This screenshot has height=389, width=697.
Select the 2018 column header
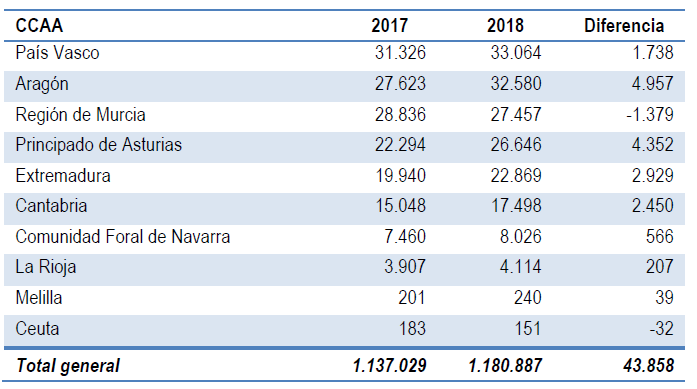[505, 26]
